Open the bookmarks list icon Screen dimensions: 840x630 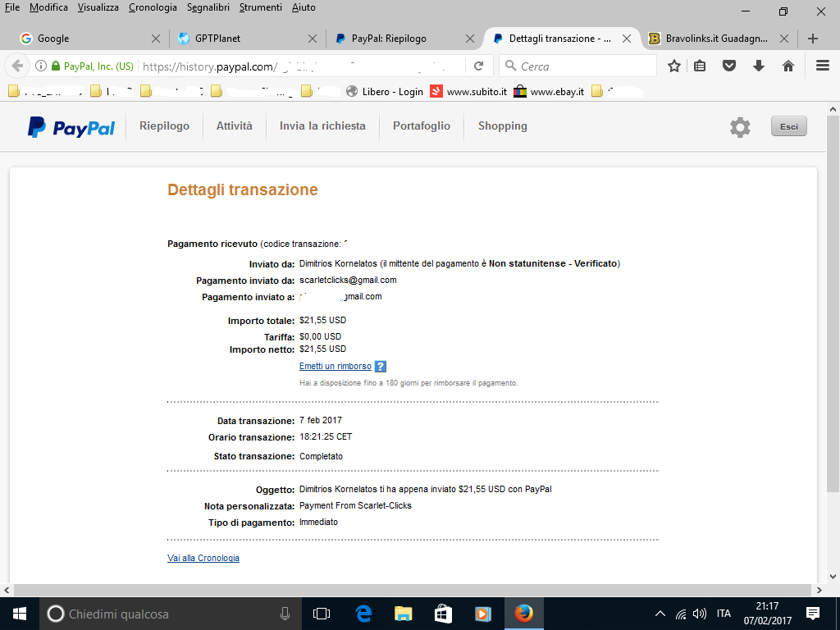700,66
